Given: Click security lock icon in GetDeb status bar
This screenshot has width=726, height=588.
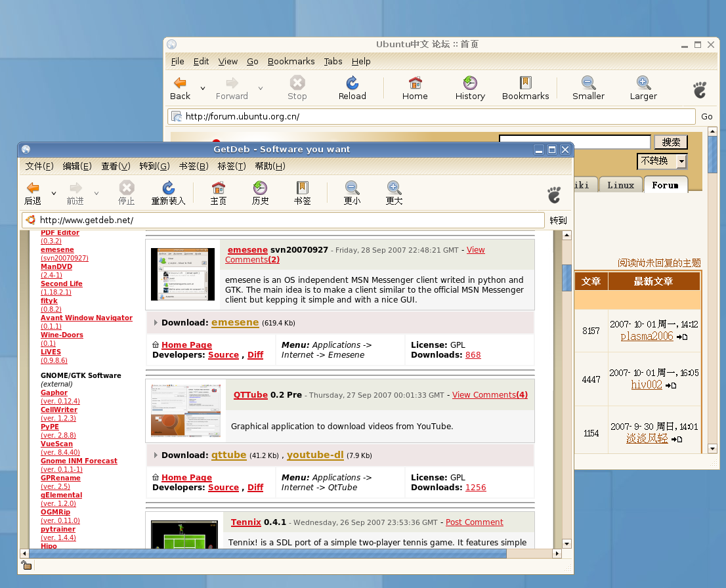Looking at the screenshot, I should (26, 565).
